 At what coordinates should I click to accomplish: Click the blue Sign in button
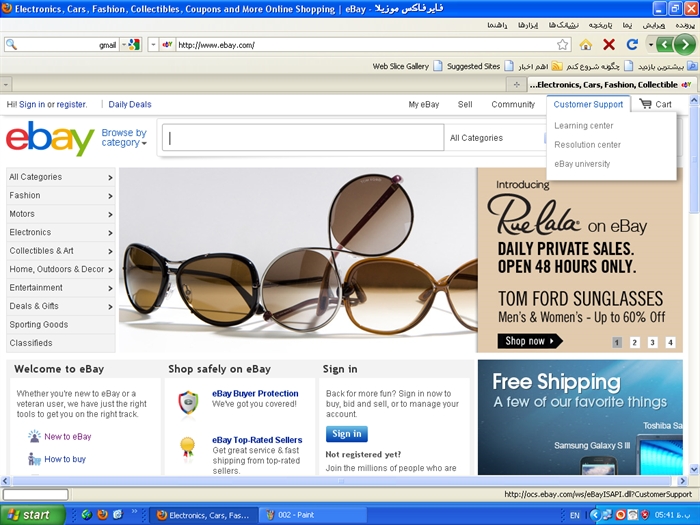[346, 434]
